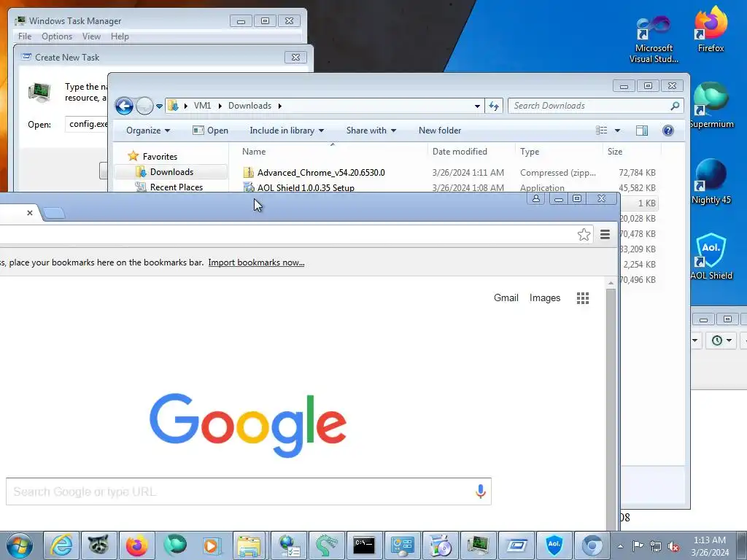The image size is (747, 560).
Task: Select Recent Places in navigation pane
Action: click(176, 187)
